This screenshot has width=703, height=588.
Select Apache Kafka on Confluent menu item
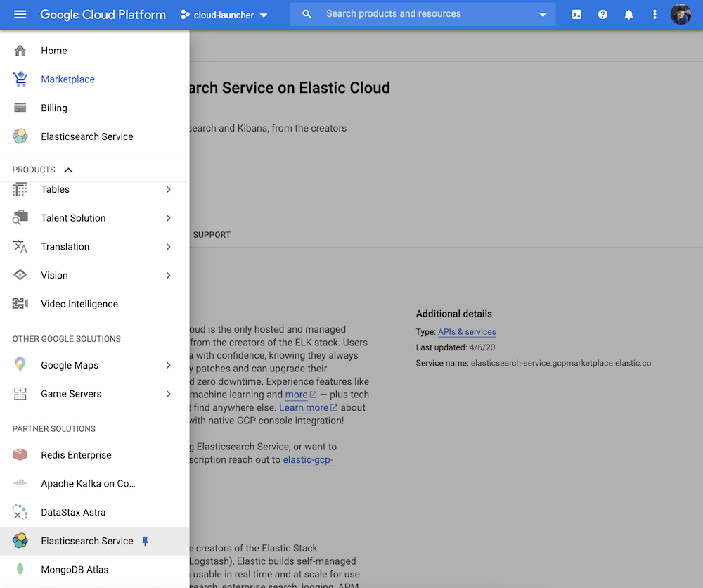pyautogui.click(x=95, y=483)
